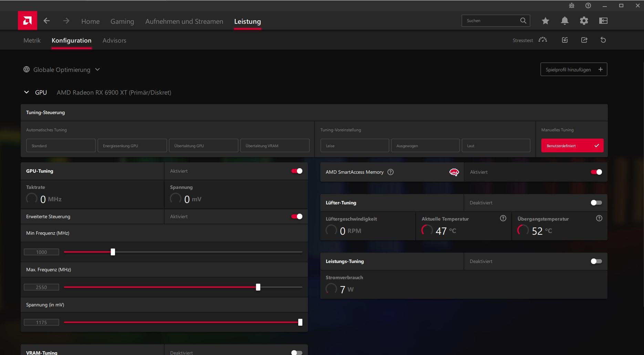Click the SmartAccess Memory brain icon
The image size is (644, 355).
454,172
